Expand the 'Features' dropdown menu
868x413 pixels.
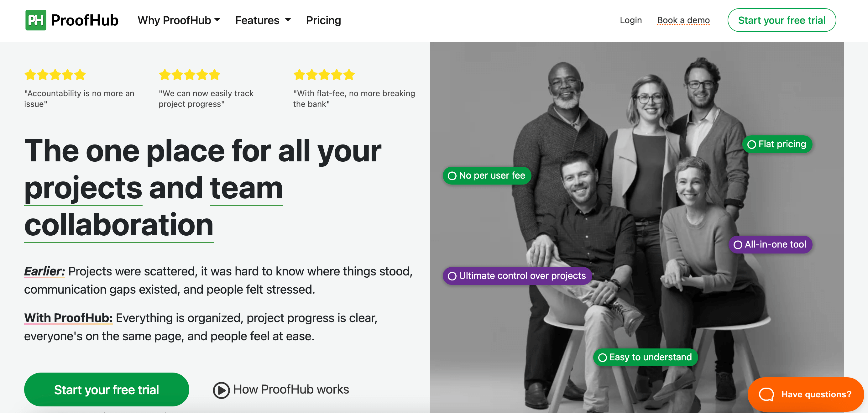(x=261, y=20)
